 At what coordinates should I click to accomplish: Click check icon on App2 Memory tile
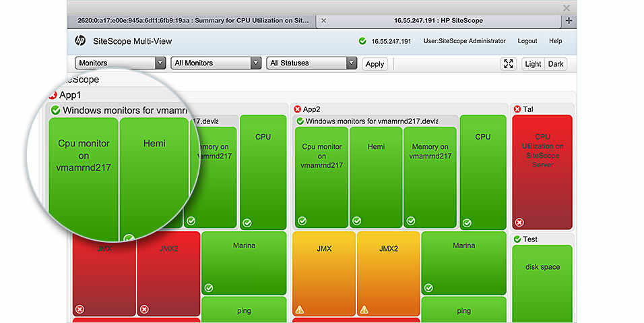point(411,221)
